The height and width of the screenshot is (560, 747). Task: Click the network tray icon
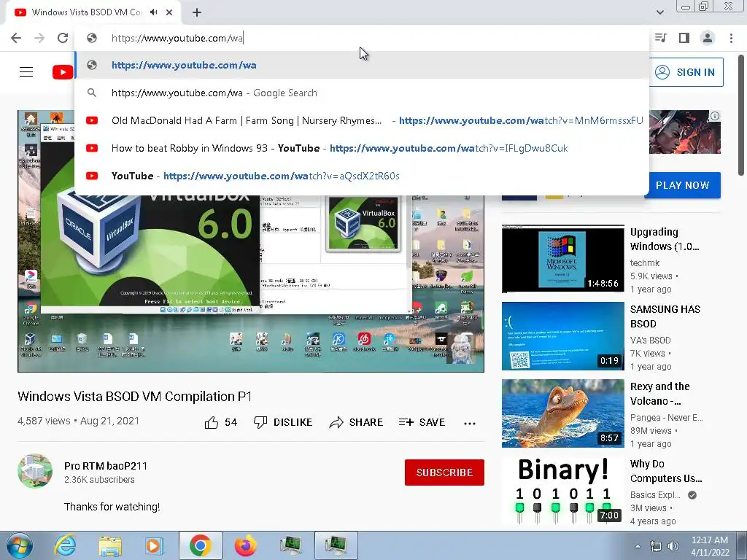(656, 546)
